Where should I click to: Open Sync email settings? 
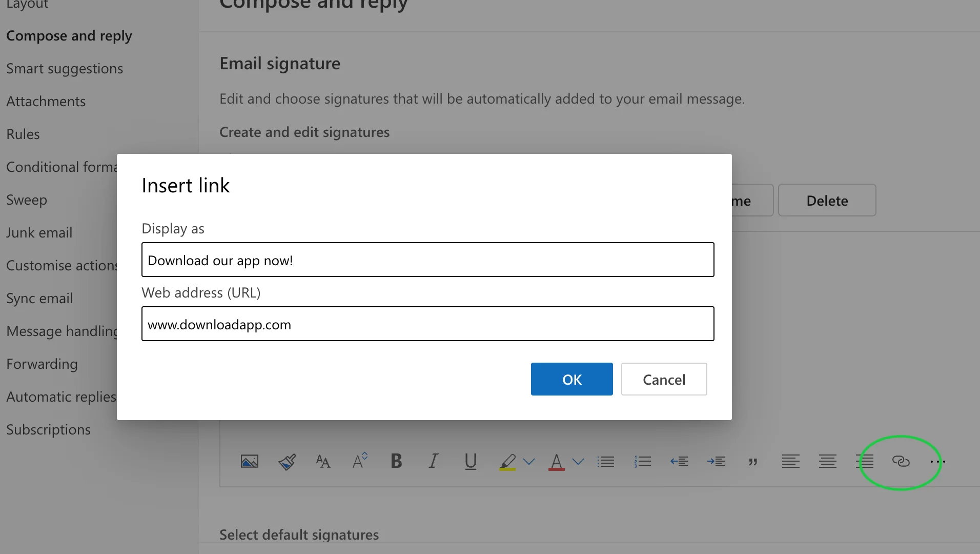coord(39,299)
